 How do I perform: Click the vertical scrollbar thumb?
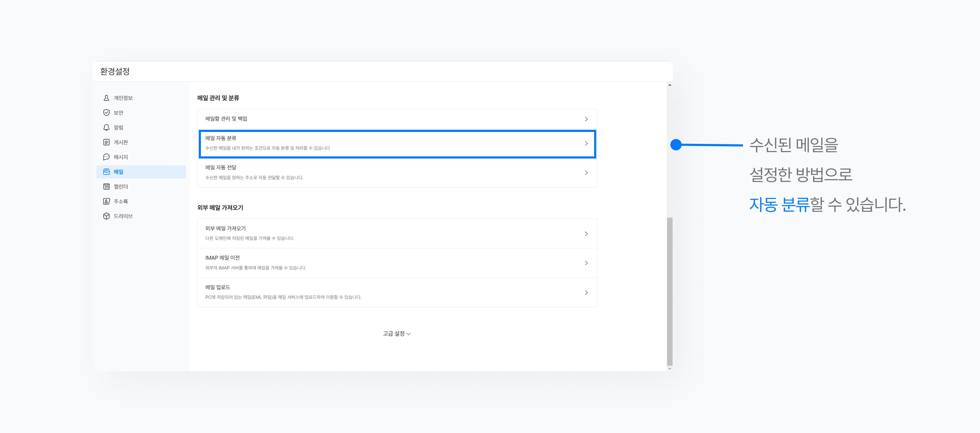(x=670, y=291)
